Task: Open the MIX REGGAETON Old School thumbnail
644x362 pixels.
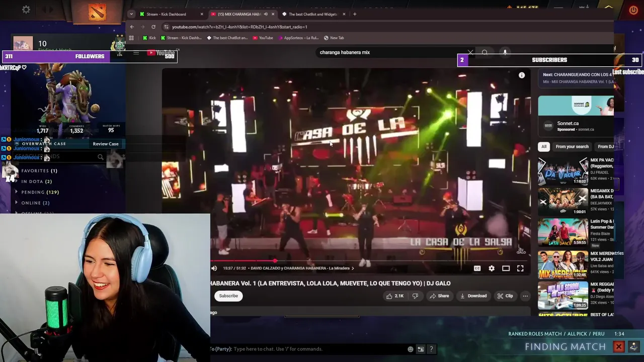Action: [563, 296]
